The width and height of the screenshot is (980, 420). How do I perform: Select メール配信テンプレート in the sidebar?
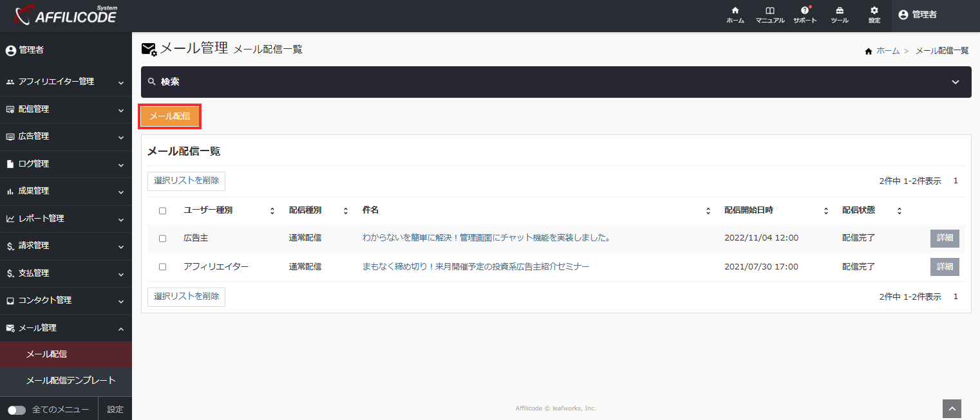coord(71,380)
